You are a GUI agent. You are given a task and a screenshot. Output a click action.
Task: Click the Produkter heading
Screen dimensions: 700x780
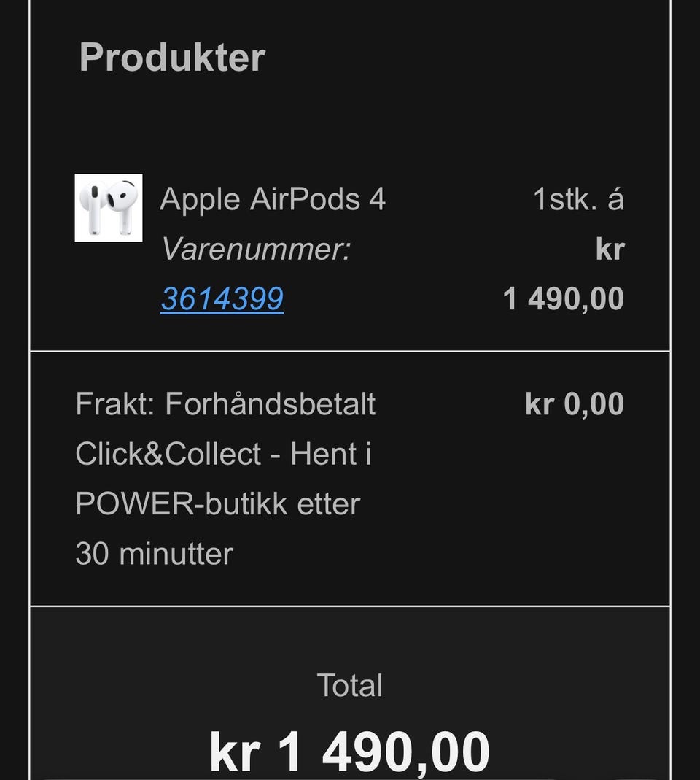[x=172, y=57]
